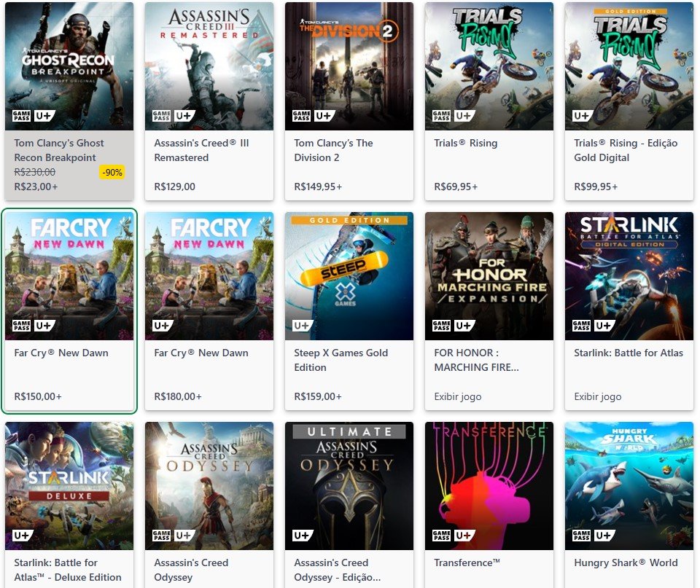700x588 pixels.
Task: Click Game Pass badge on Far Cry New Dawn R$150,00+
Action: coord(21,326)
